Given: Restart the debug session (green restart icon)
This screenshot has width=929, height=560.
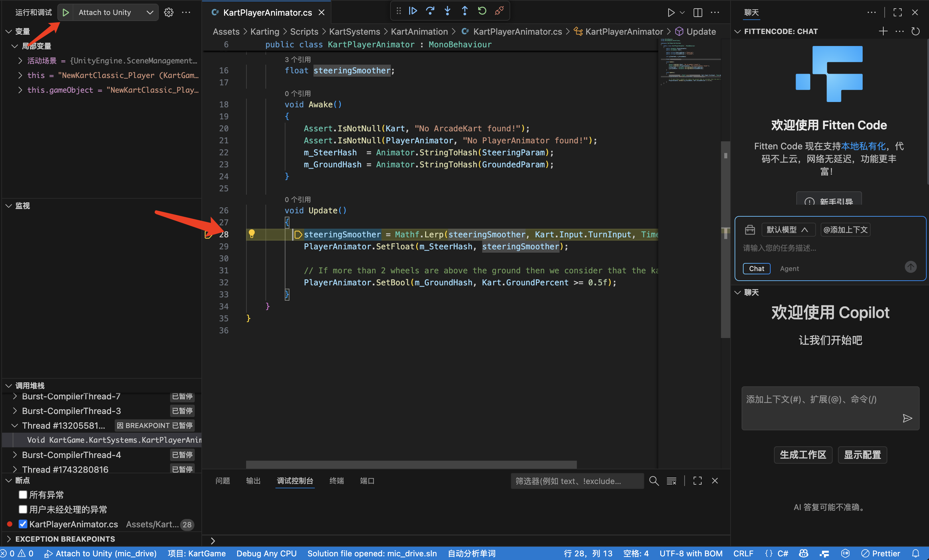Looking at the screenshot, I should (x=482, y=11).
